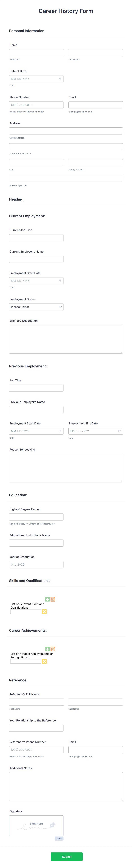The width and height of the screenshot is (132, 868).
Task: Focus the First Name field under Name
Action: (36, 53)
